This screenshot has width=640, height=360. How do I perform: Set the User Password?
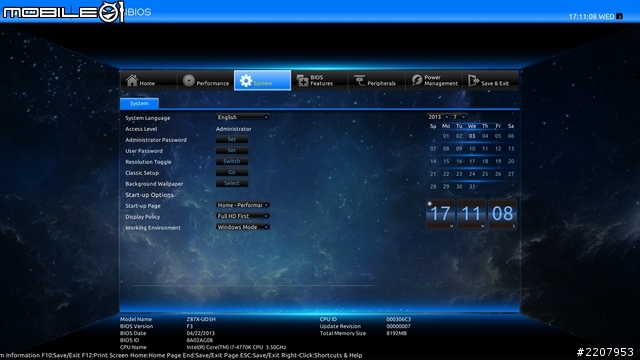pyautogui.click(x=232, y=151)
